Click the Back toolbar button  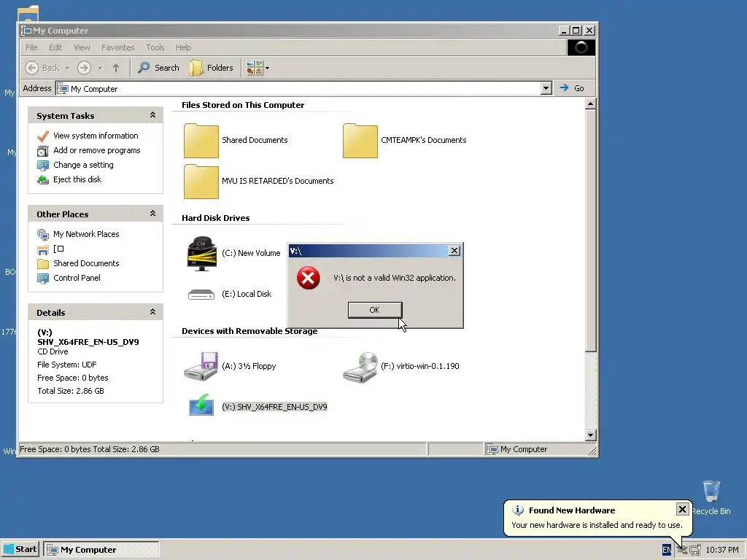pyautogui.click(x=42, y=68)
